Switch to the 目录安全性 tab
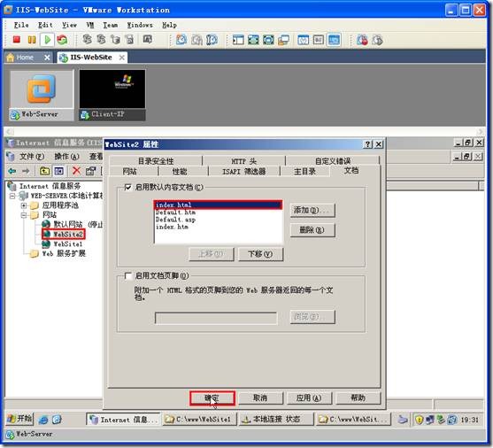The height and width of the screenshot is (448, 493). (x=156, y=161)
